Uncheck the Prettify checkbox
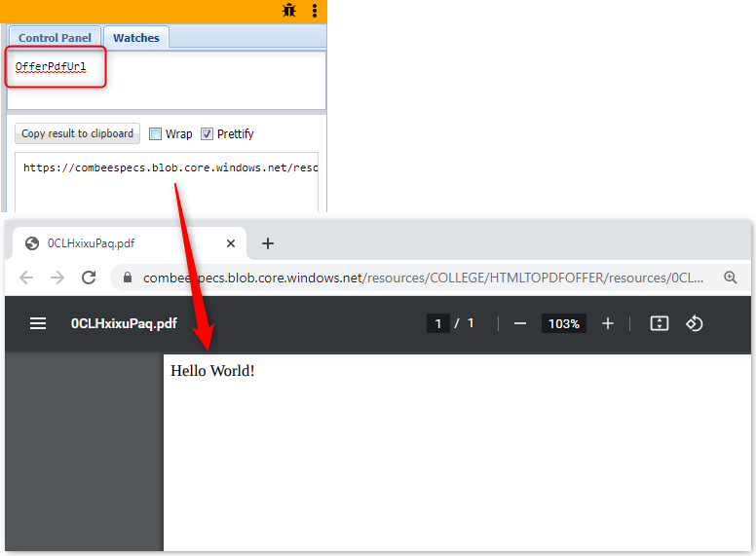Screen dimensions: 756x556 click(208, 133)
